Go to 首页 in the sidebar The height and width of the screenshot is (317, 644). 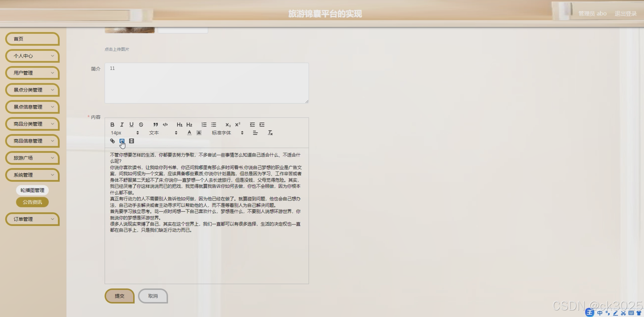pyautogui.click(x=32, y=39)
